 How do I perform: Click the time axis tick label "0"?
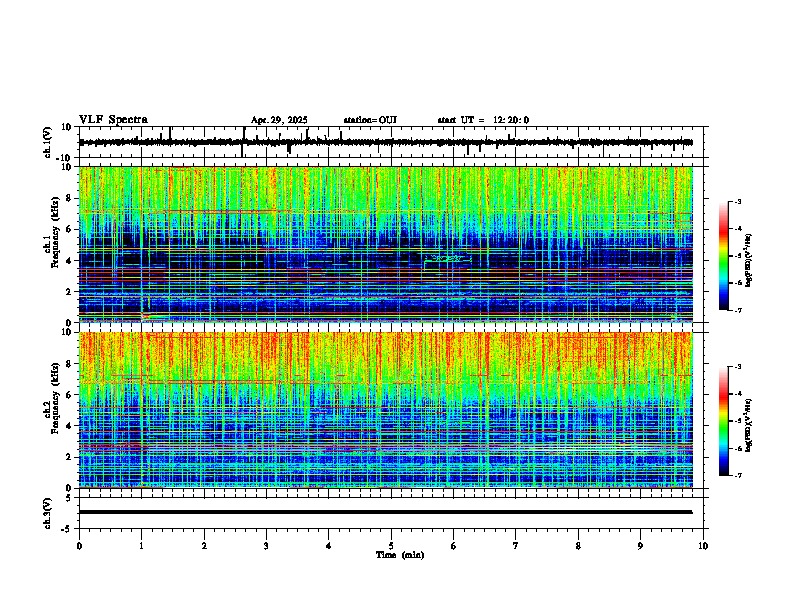click(x=79, y=546)
